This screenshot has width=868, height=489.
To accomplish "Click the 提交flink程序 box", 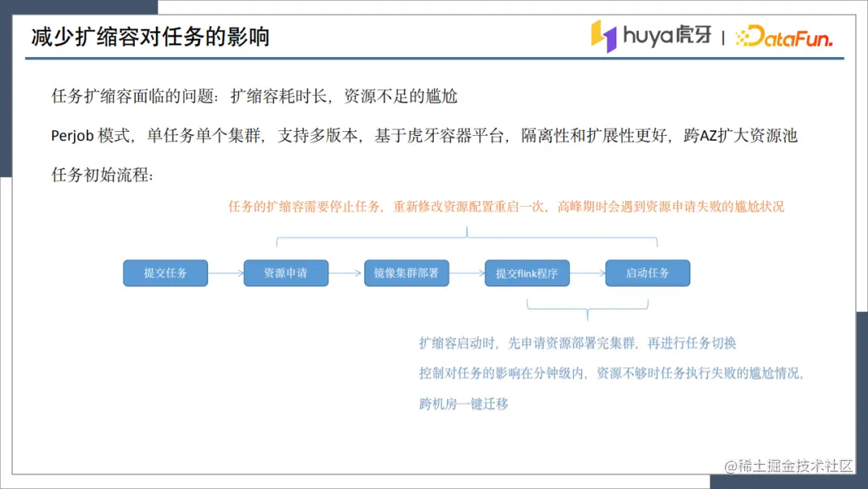I will point(527,273).
